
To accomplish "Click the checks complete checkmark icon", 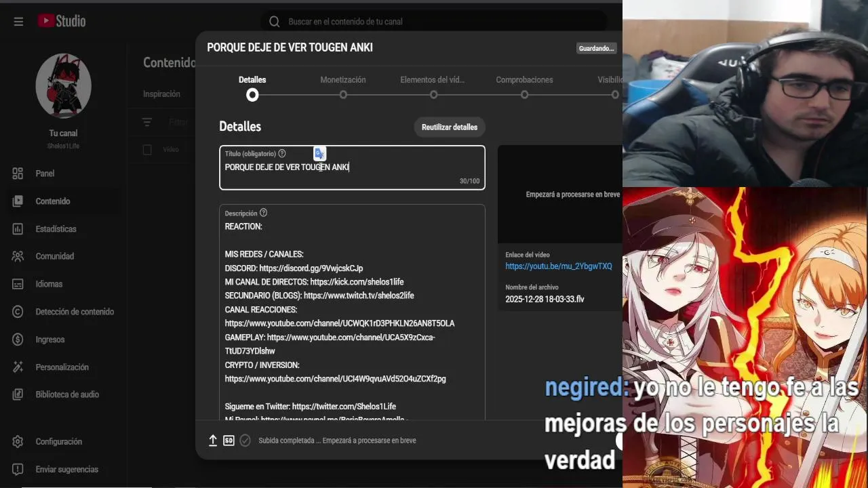I will (x=245, y=441).
